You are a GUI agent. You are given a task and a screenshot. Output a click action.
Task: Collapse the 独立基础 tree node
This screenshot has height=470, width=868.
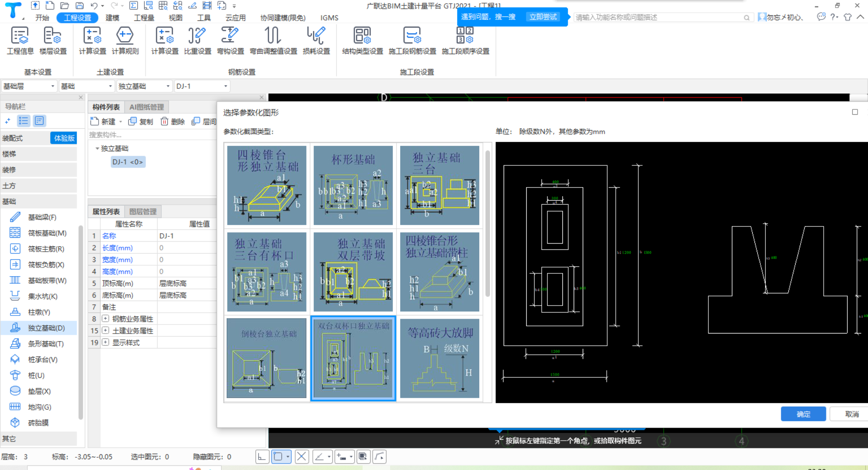click(x=97, y=149)
